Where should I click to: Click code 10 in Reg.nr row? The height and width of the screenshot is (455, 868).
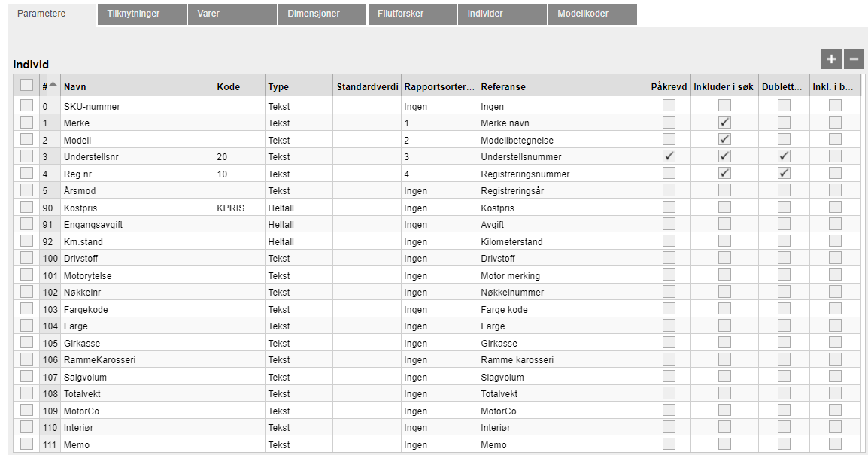(x=239, y=174)
